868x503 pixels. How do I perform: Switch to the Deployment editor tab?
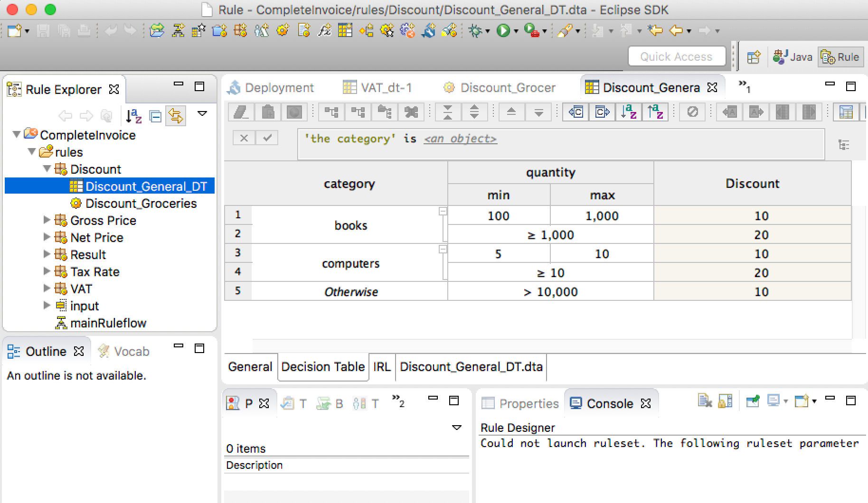point(271,88)
